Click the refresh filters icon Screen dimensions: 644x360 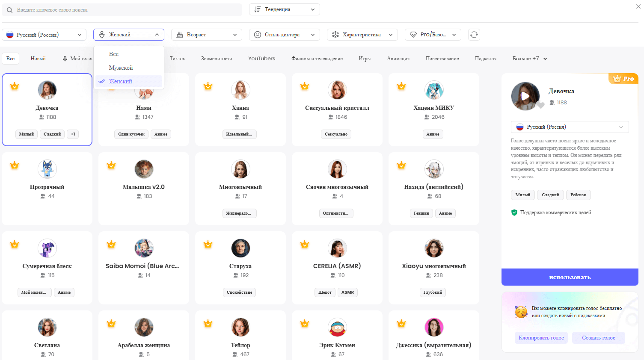[x=474, y=35]
